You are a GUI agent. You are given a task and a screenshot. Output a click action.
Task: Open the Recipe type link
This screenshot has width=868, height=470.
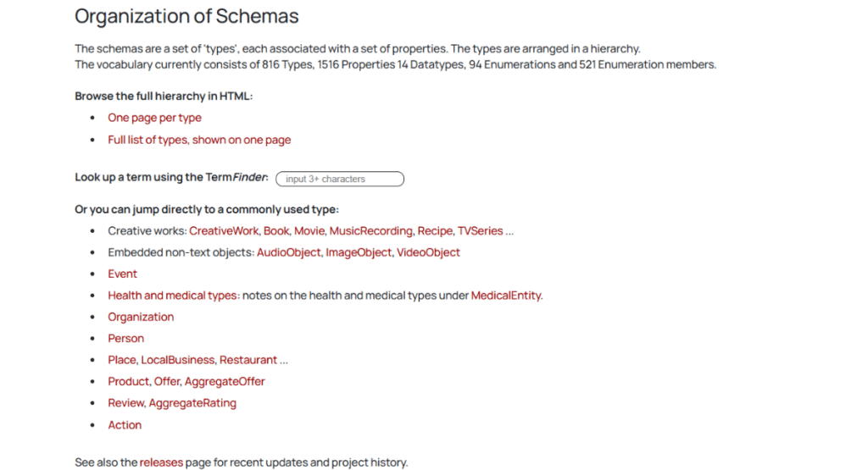pos(436,230)
